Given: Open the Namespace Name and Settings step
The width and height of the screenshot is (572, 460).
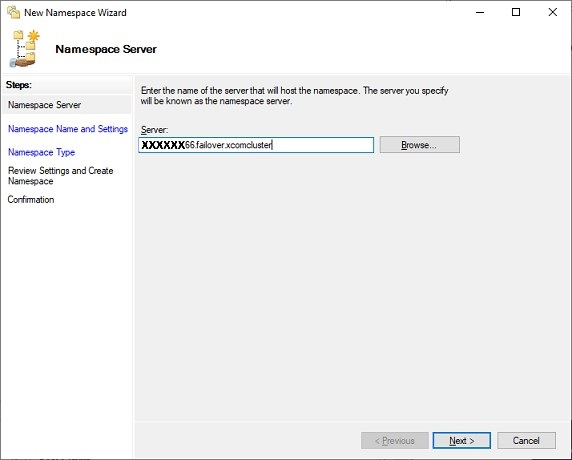Looking at the screenshot, I should (68, 129).
